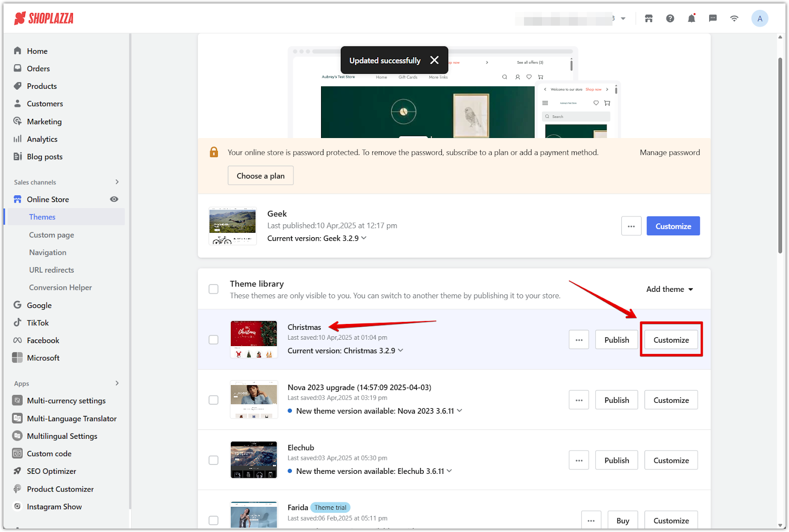Image resolution: width=789 pixels, height=532 pixels.
Task: Open the Nova 2023 more options menu
Action: click(x=579, y=400)
